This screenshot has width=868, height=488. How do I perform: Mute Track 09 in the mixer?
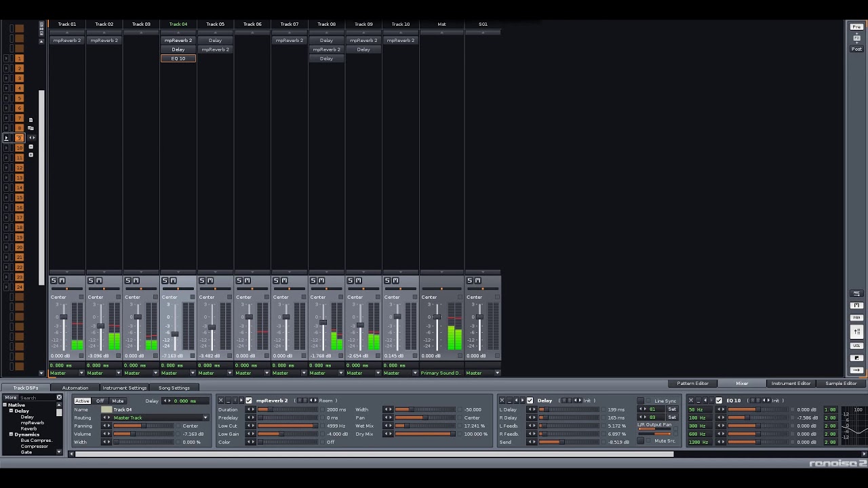(x=359, y=281)
